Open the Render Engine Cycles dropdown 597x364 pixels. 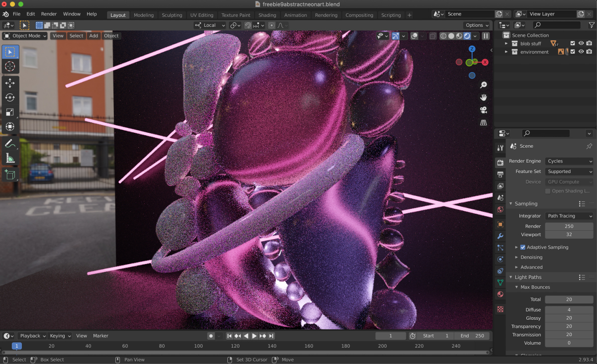click(x=570, y=161)
